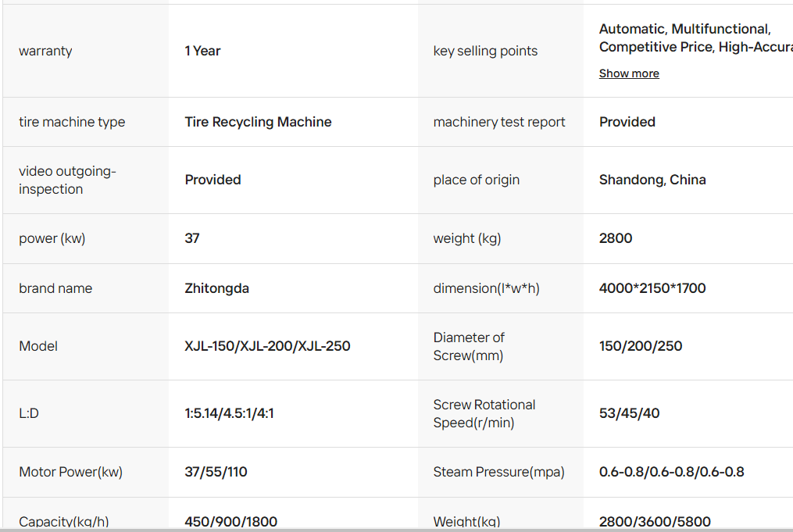Image resolution: width=793 pixels, height=532 pixels.
Task: Select the machinery test report label
Action: [x=499, y=122]
